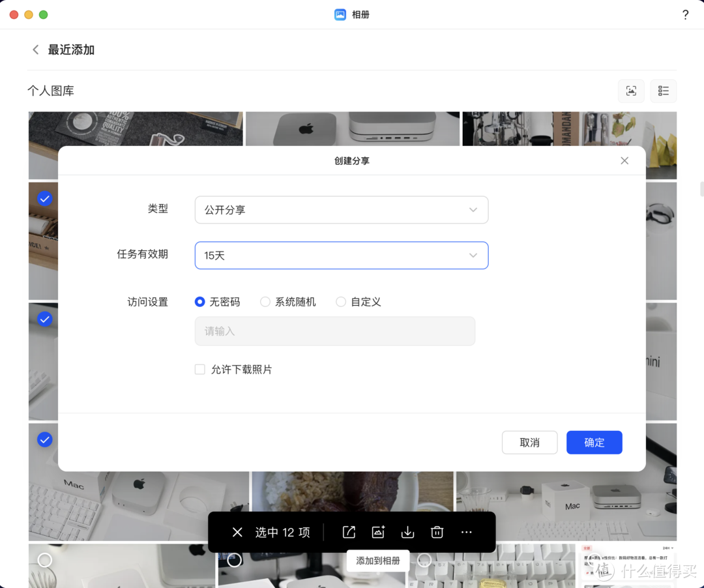Enable the 允许下载照片 checkbox

pyautogui.click(x=199, y=369)
